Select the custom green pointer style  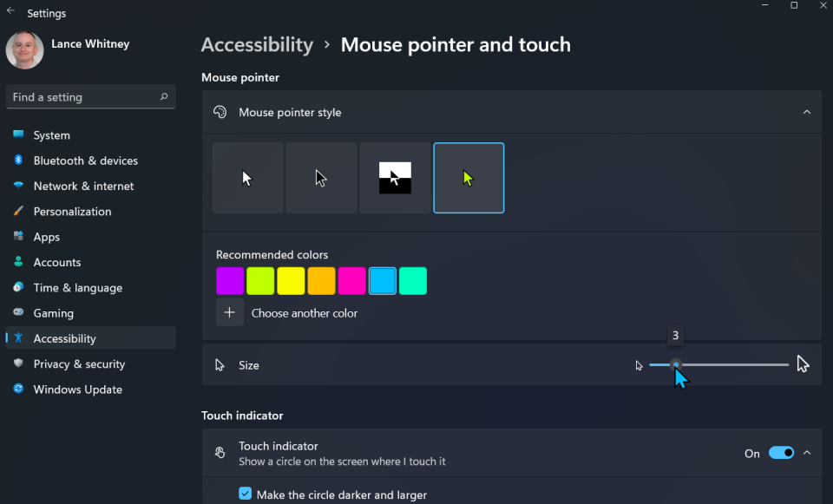pos(469,178)
